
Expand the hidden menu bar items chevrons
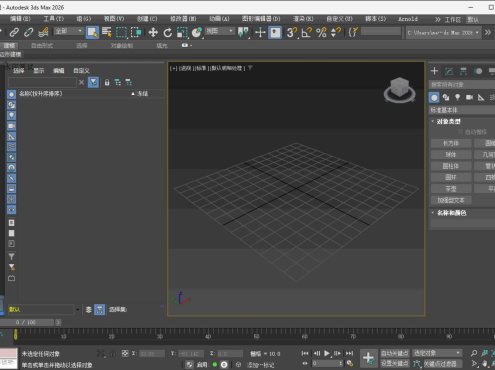point(437,19)
